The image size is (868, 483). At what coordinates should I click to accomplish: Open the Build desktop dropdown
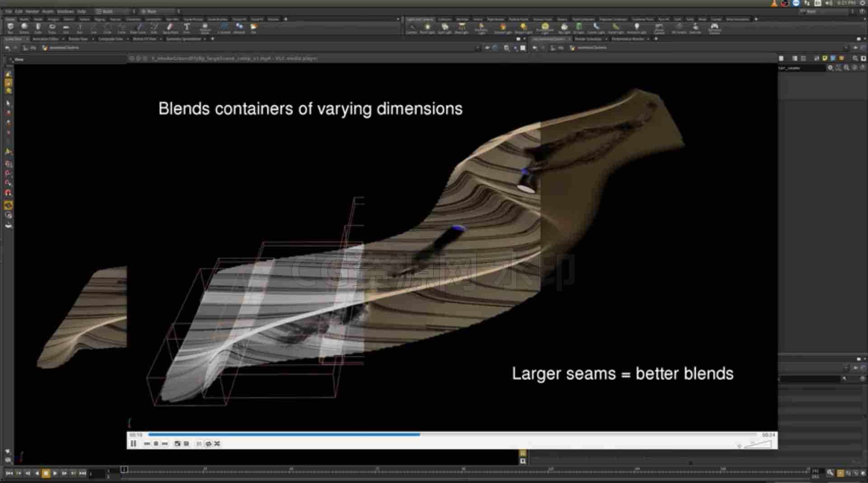(113, 11)
